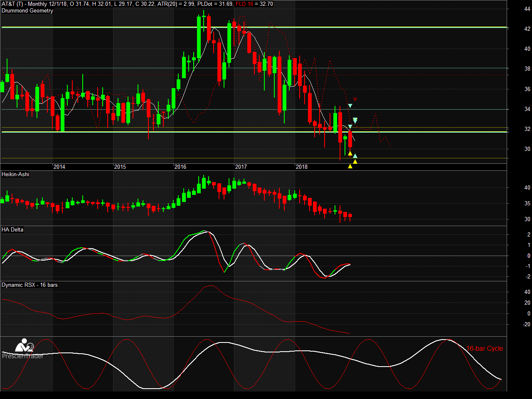Click the 2016 year label
The height and width of the screenshot is (399, 532).
click(x=180, y=167)
